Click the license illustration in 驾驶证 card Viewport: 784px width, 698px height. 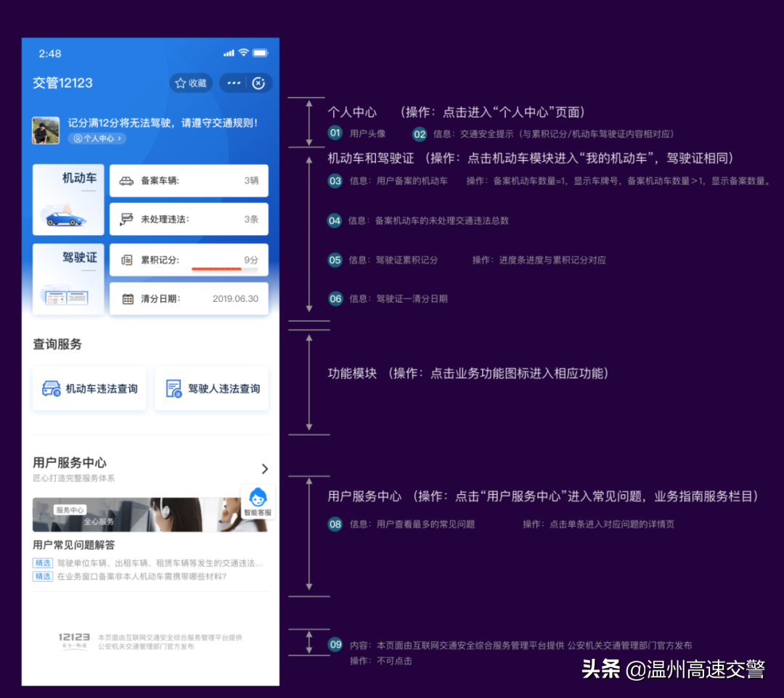tap(65, 296)
